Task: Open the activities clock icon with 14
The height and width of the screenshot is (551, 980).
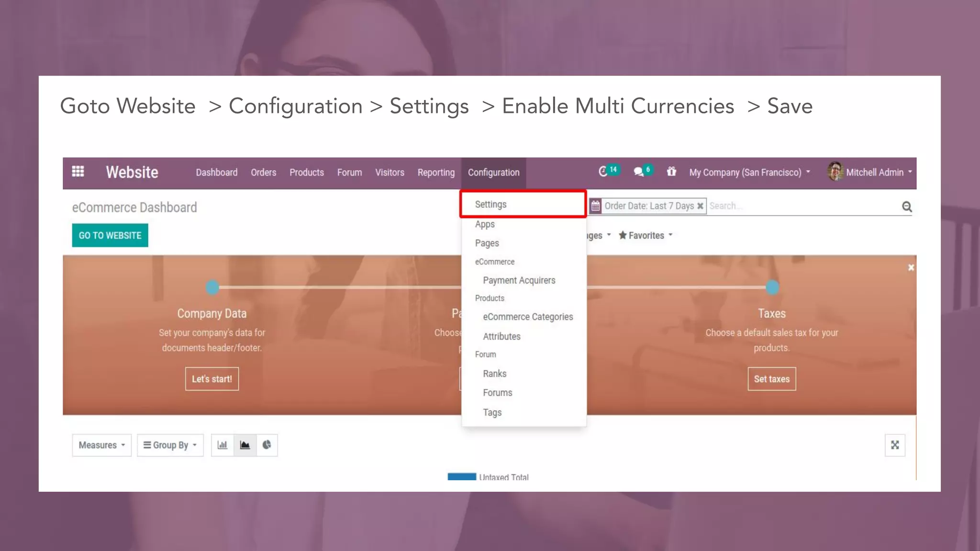Action: point(609,171)
